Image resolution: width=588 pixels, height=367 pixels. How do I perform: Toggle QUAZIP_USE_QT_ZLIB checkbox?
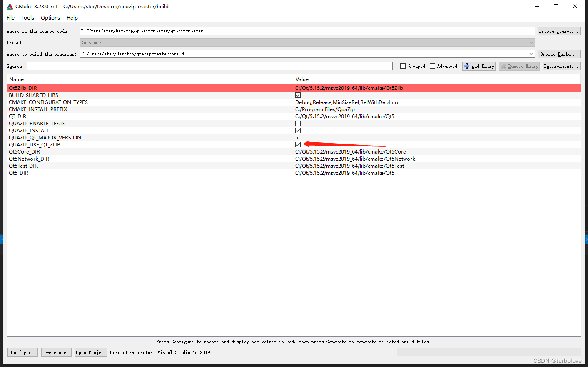coord(298,145)
